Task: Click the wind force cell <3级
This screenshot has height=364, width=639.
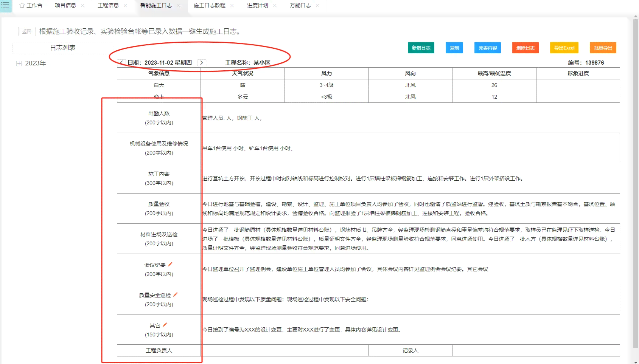Action: click(x=326, y=97)
